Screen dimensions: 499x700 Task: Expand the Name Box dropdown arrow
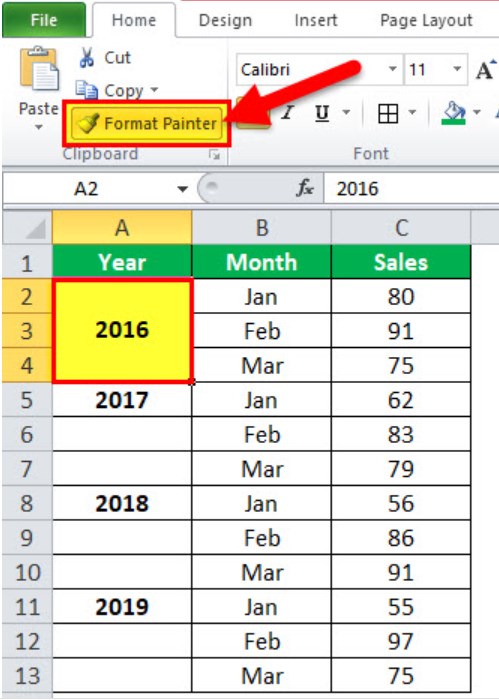pos(182,189)
